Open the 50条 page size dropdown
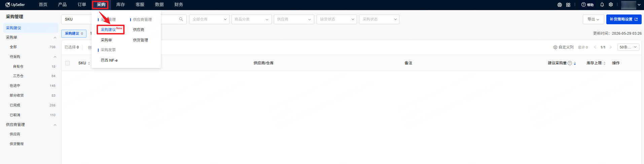This screenshot has width=644, height=164. point(629,47)
